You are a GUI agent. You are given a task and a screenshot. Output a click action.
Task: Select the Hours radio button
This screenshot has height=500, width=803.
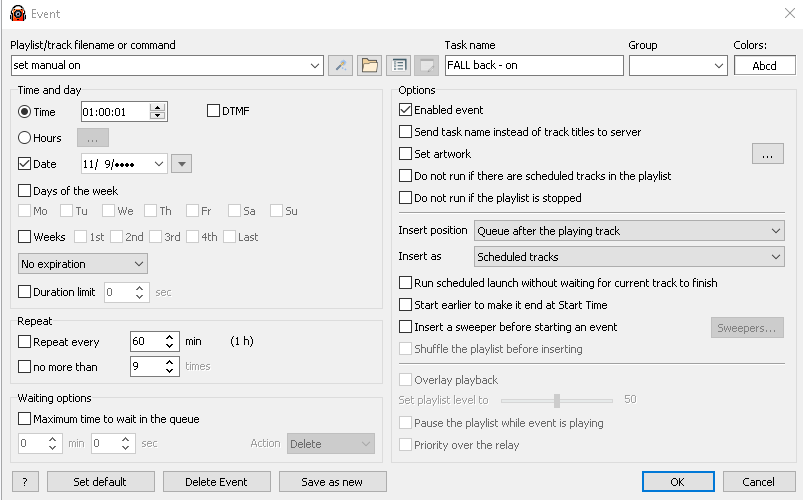click(25, 138)
